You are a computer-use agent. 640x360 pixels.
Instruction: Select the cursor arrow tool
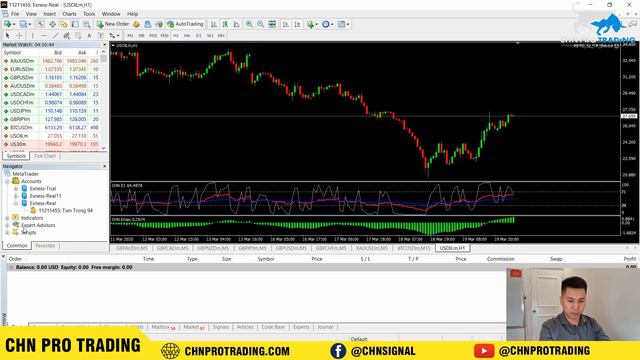point(7,36)
